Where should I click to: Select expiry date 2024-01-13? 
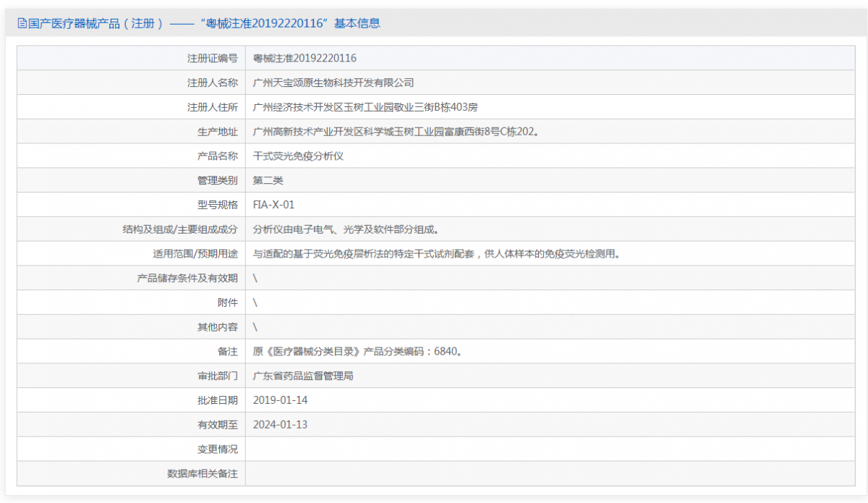coord(280,425)
